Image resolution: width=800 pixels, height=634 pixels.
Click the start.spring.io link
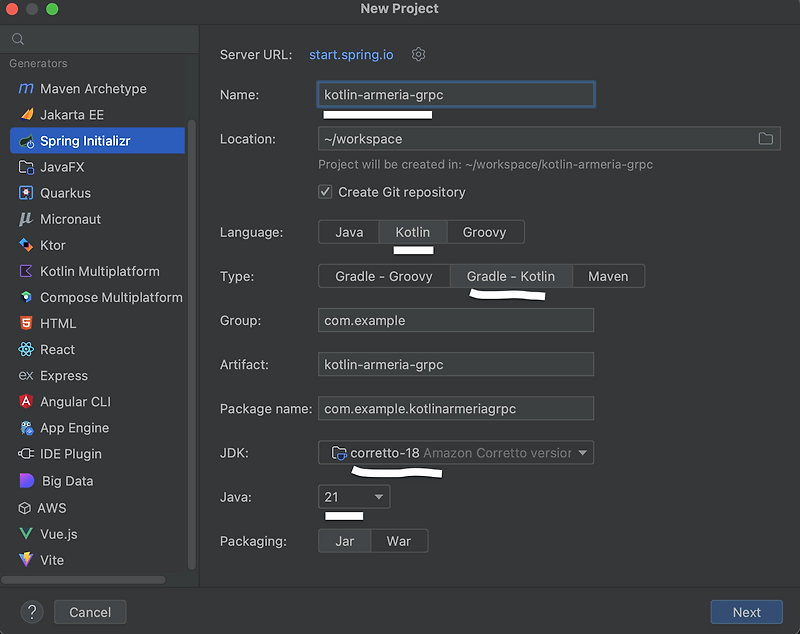point(351,54)
